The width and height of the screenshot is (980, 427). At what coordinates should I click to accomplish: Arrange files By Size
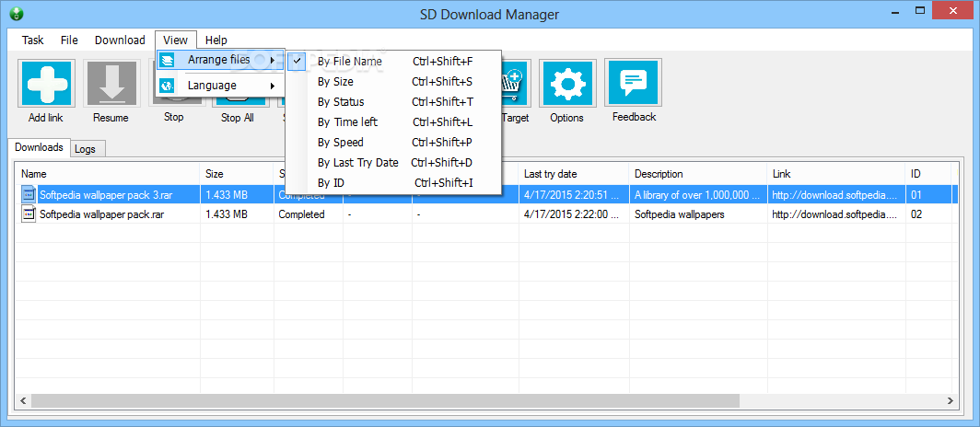[394, 81]
